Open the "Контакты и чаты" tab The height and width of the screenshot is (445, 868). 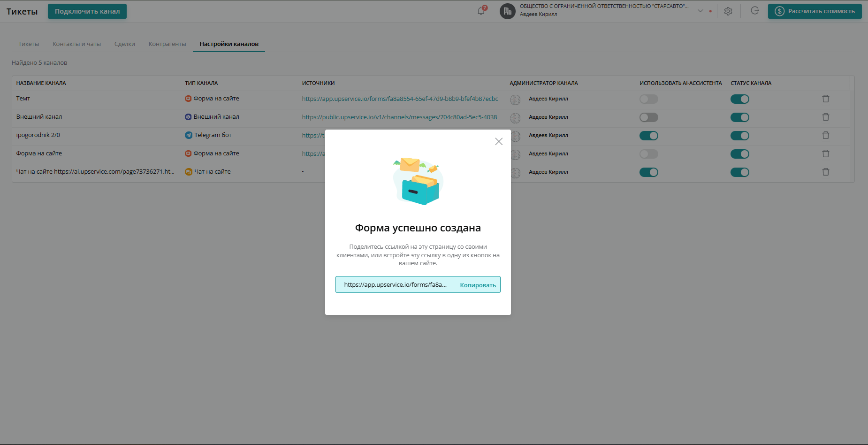click(76, 44)
